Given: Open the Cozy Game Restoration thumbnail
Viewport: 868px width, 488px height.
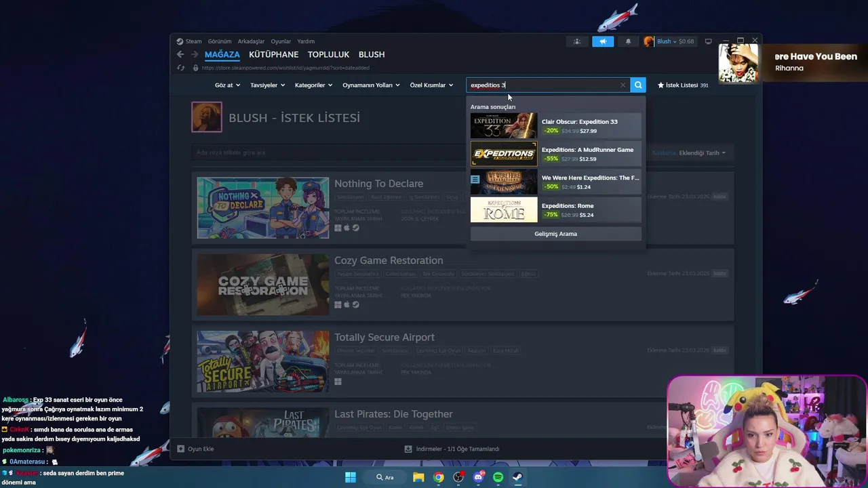Looking at the screenshot, I should (263, 285).
